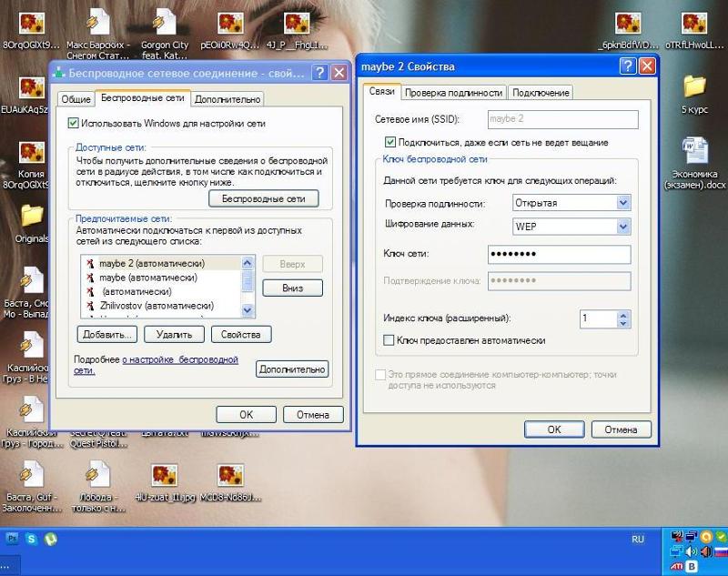Select 'maybe (автоматически)' in preferred networks
The height and width of the screenshot is (576, 728).
point(161,278)
